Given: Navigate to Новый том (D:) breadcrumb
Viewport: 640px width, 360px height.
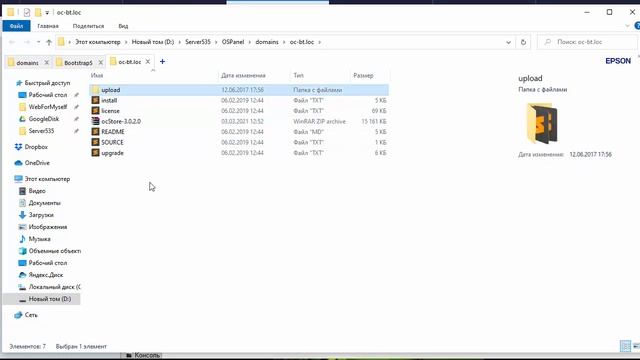Looking at the screenshot, I should click(x=153, y=42).
